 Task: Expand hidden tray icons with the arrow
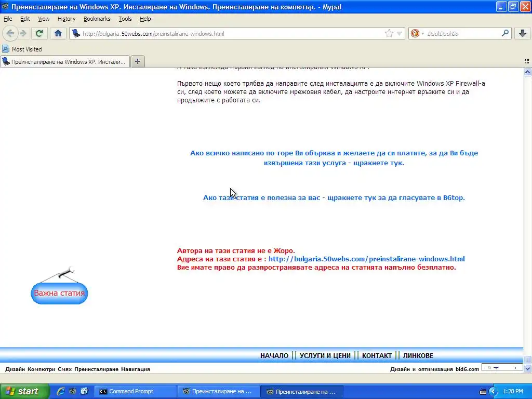coord(494,392)
